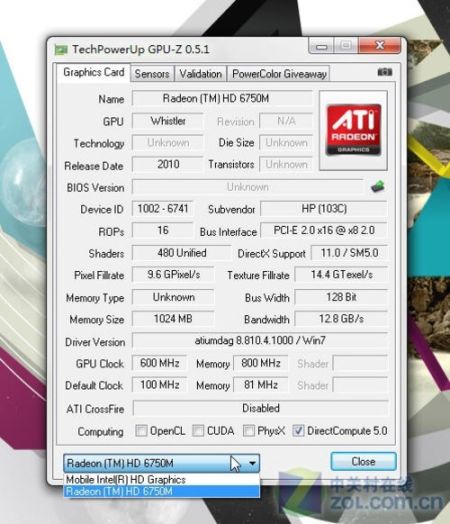Expand the GPU selection dropdown arrow
This screenshot has width=450, height=524.
point(253,463)
